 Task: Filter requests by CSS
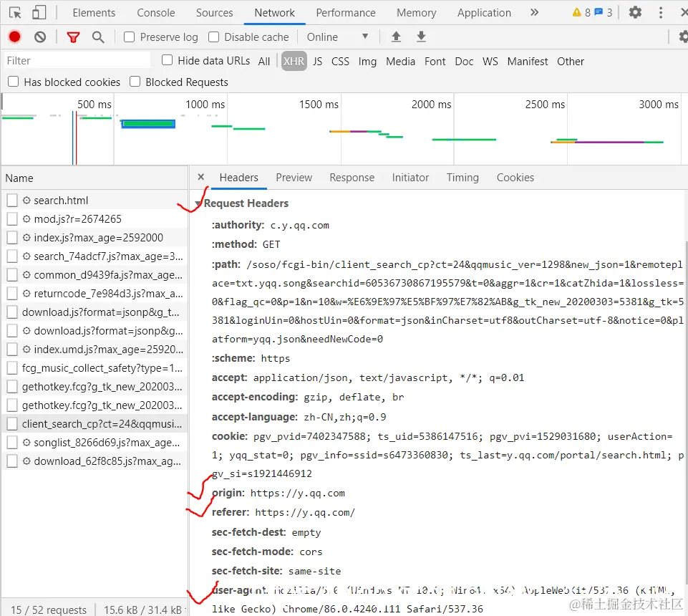point(340,62)
